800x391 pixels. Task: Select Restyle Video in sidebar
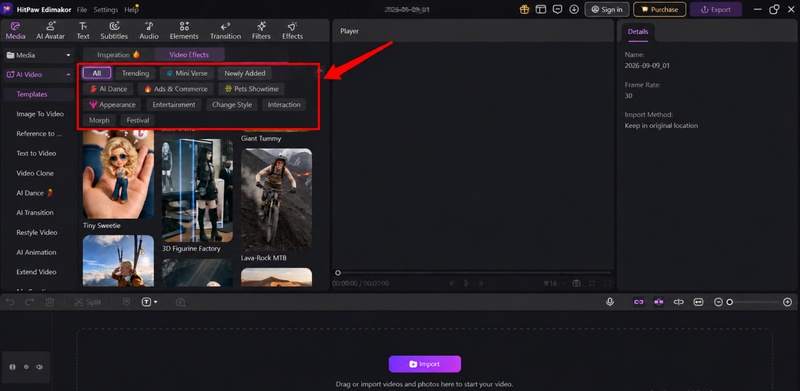37,232
